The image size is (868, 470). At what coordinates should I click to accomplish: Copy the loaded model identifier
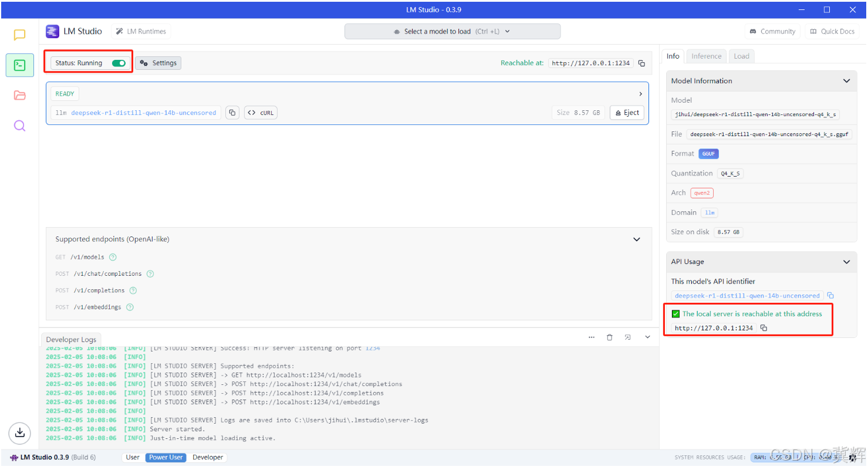click(x=233, y=113)
